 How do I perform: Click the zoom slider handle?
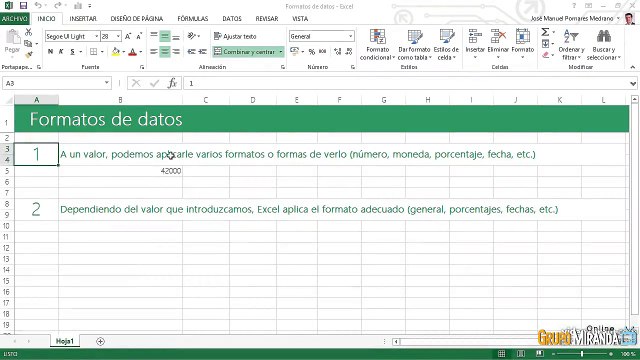point(582,353)
